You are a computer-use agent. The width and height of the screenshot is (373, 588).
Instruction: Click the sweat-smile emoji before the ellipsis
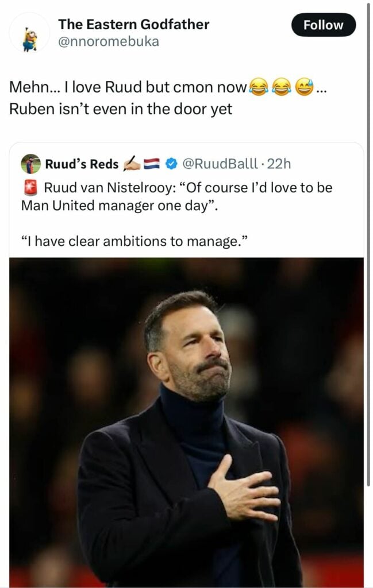tap(305, 87)
